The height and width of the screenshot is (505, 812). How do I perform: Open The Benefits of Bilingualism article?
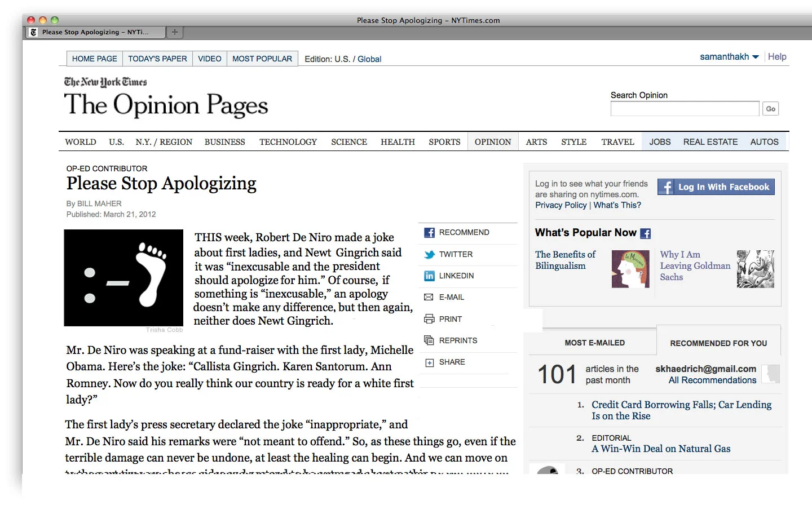point(565,260)
